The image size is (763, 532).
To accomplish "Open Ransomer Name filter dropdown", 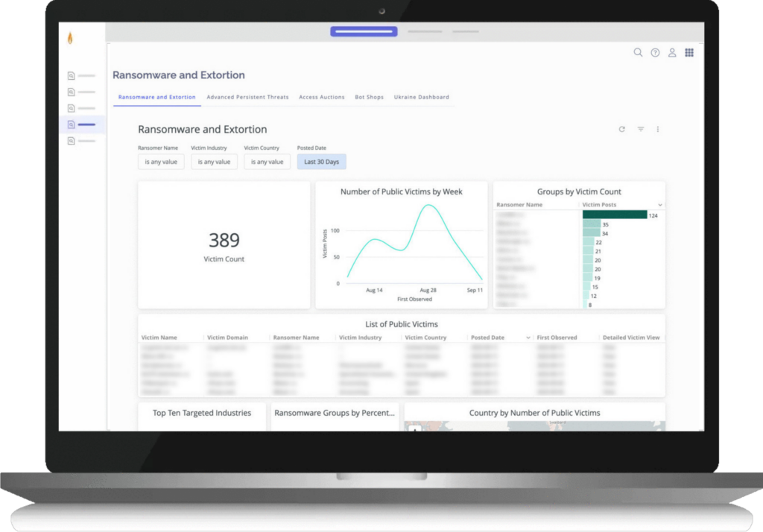I will [x=162, y=162].
